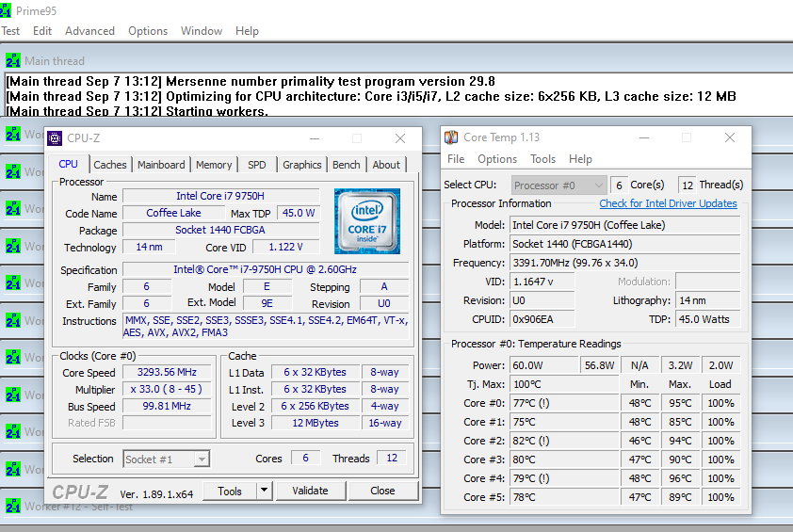Expand the Socket #1 selection dropdown
This screenshot has width=793, height=532.
(x=202, y=459)
